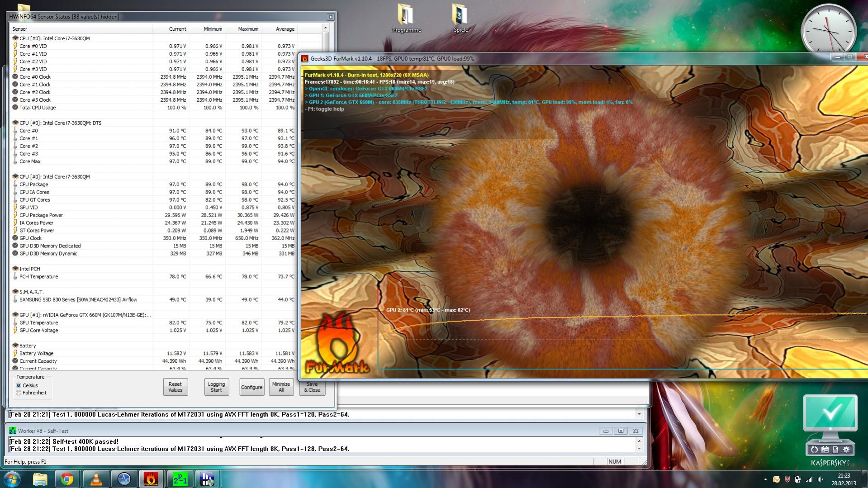Viewport: 868px width, 488px height.
Task: Select the Fahrenheit temperature option
Action: pos(19,393)
